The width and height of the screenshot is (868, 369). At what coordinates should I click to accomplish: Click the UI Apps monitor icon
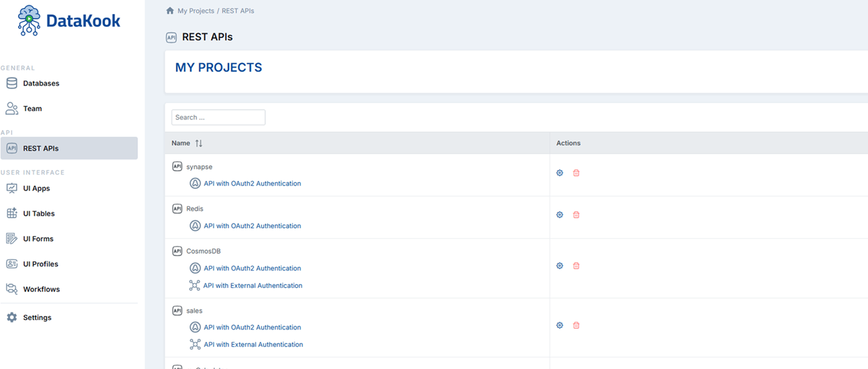pos(11,188)
